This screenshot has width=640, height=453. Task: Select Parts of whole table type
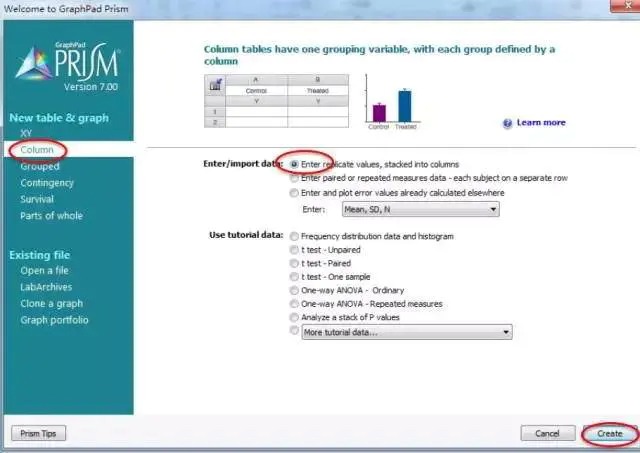point(51,215)
